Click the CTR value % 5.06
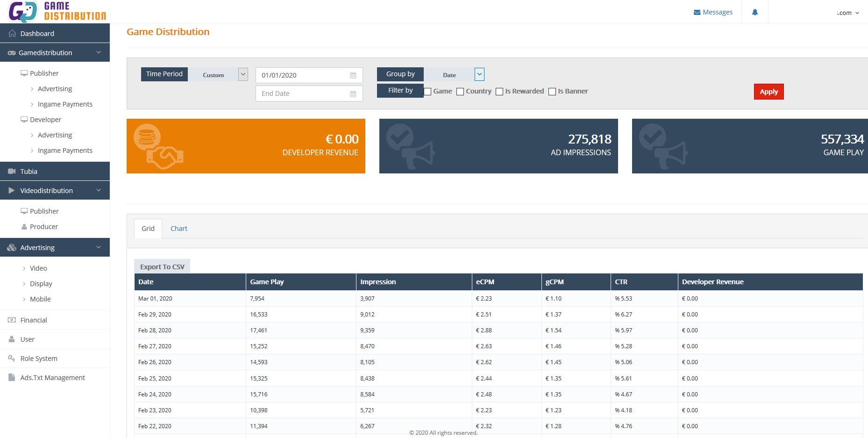Image resolution: width=868 pixels, height=438 pixels. tap(623, 362)
